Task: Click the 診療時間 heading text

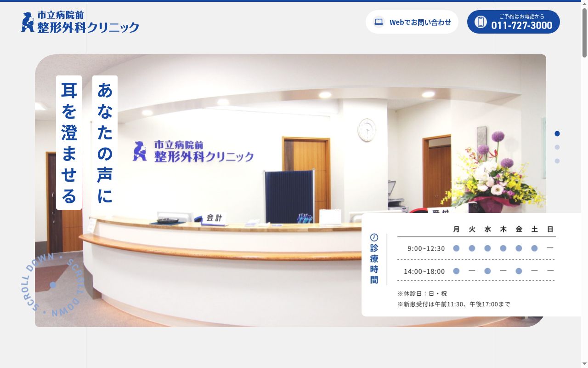Action: tap(374, 264)
